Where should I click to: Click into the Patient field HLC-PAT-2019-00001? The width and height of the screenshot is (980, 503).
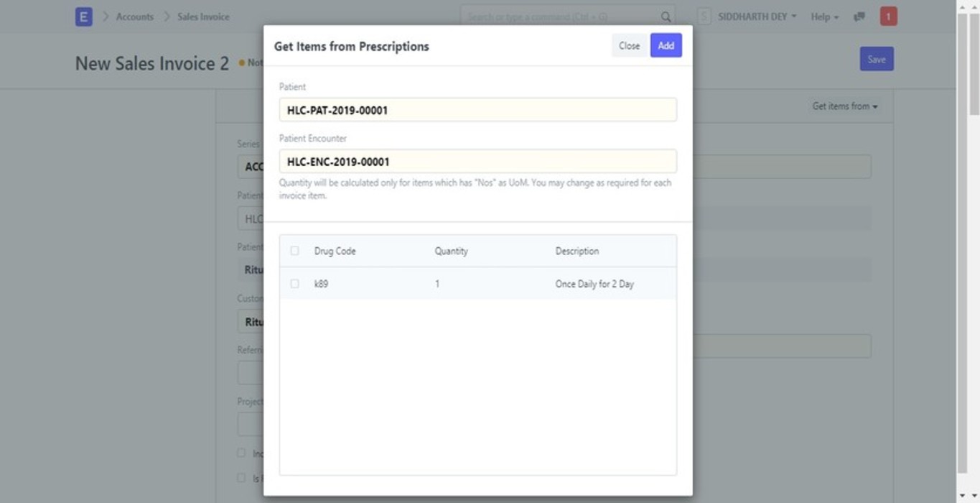477,110
